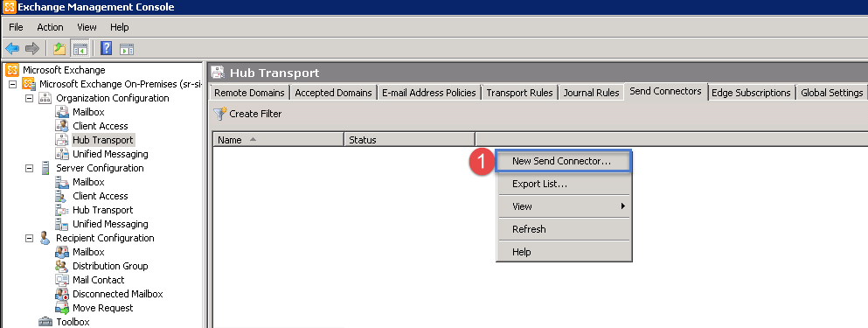Click the Back arrow toolbar icon
This screenshot has height=328, width=868.
(12, 49)
